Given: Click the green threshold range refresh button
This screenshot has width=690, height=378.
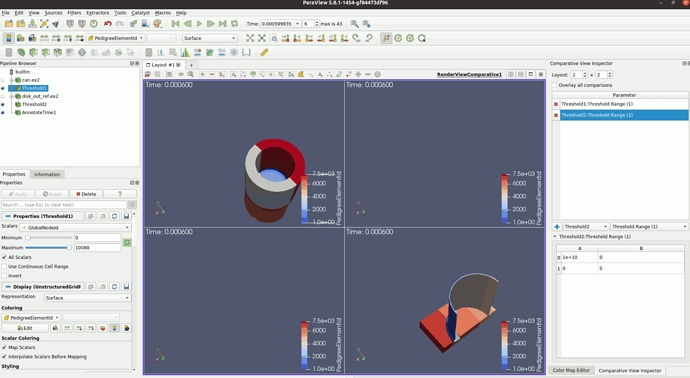Looking at the screenshot, I should (x=127, y=242).
